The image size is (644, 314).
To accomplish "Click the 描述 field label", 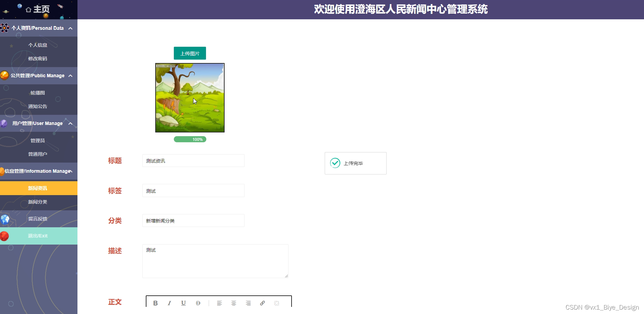I will point(115,251).
